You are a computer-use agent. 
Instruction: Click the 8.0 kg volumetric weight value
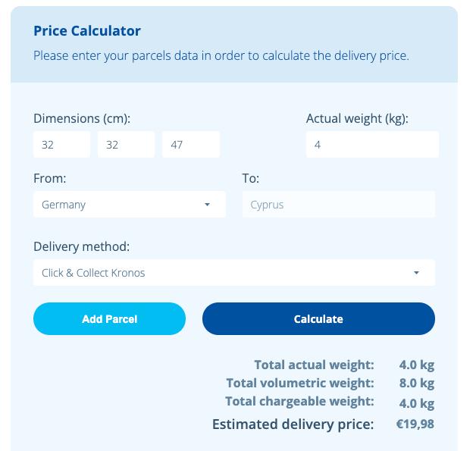point(416,384)
